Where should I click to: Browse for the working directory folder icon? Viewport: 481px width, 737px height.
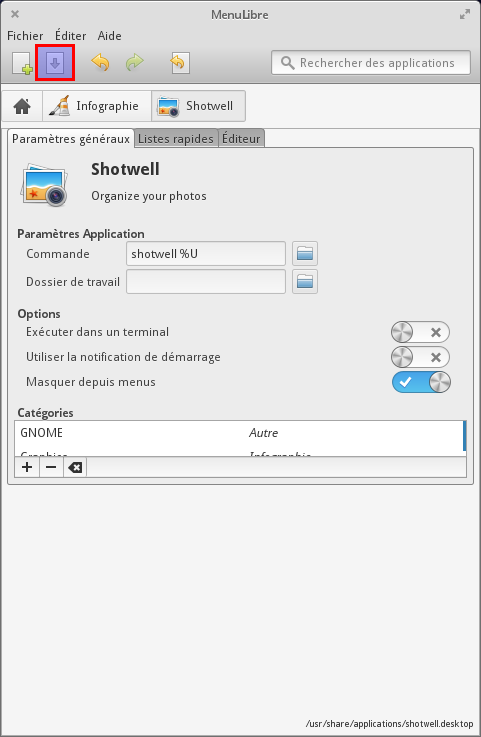(305, 282)
